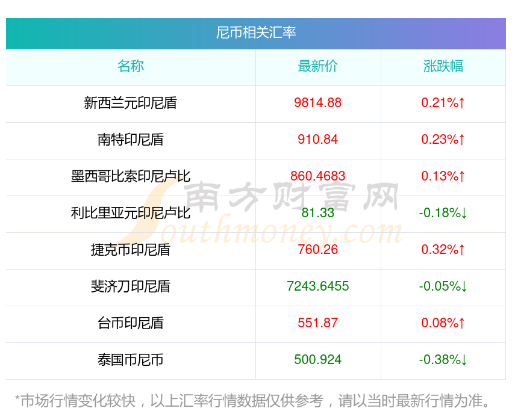512x420 pixels.
Task: Click the price 760.26
Action: [317, 250]
